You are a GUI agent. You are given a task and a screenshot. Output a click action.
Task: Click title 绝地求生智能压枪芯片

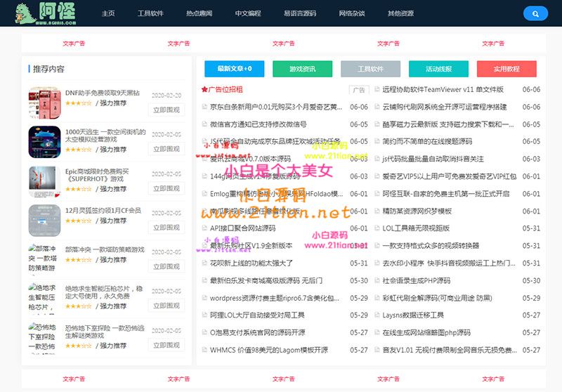point(104,292)
